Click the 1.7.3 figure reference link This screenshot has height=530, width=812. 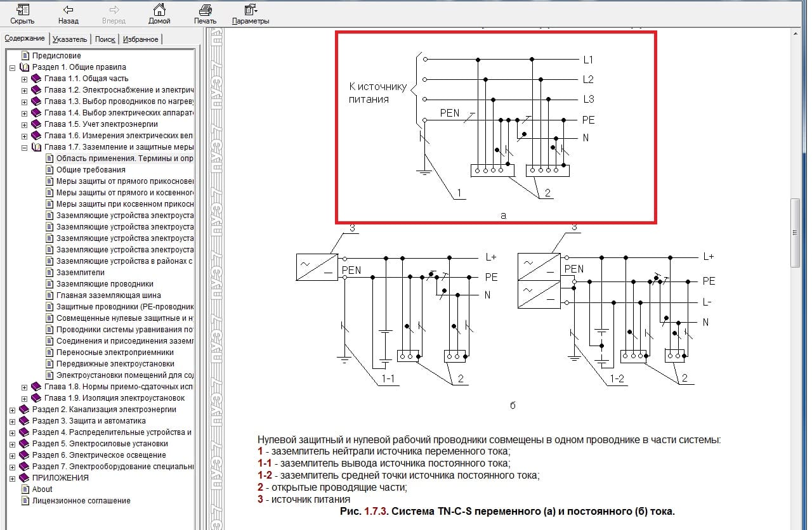(x=374, y=511)
